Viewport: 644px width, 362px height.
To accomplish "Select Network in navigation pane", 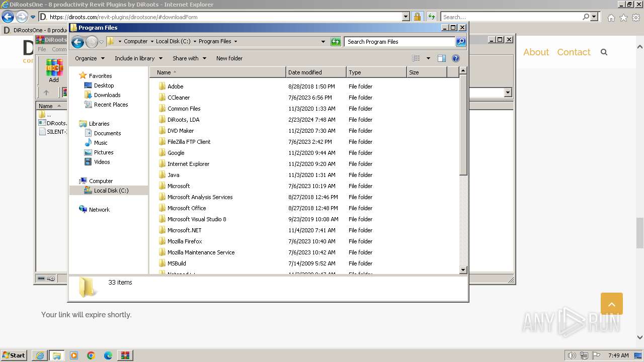I will tap(99, 210).
